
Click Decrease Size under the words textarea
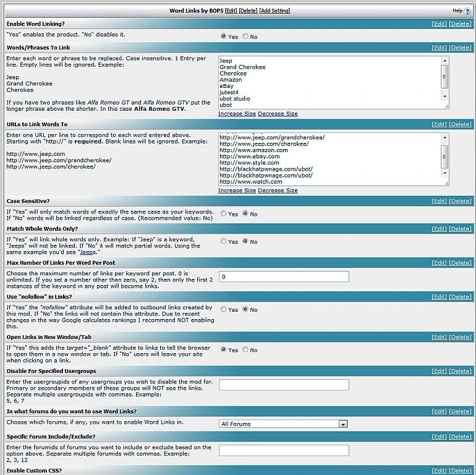point(278,114)
